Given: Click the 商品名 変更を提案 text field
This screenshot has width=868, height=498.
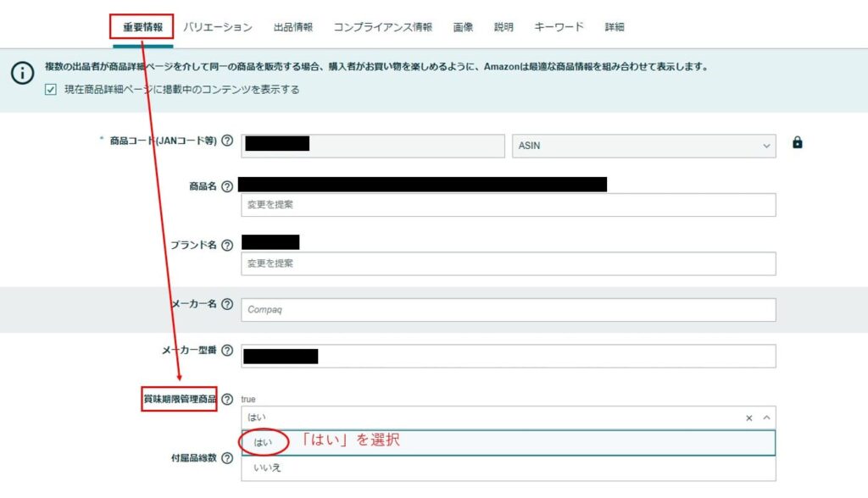Looking at the screenshot, I should coord(509,205).
